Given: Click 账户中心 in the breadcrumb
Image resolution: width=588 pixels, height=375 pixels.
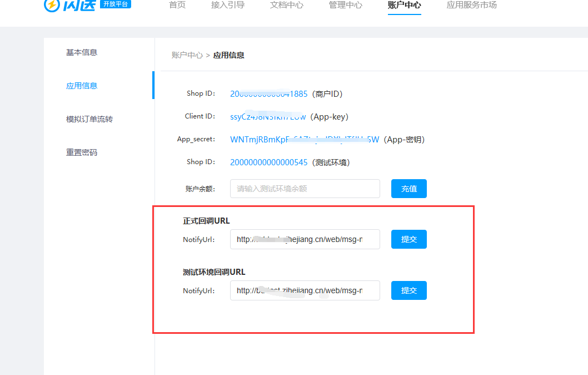Looking at the screenshot, I should (x=187, y=55).
